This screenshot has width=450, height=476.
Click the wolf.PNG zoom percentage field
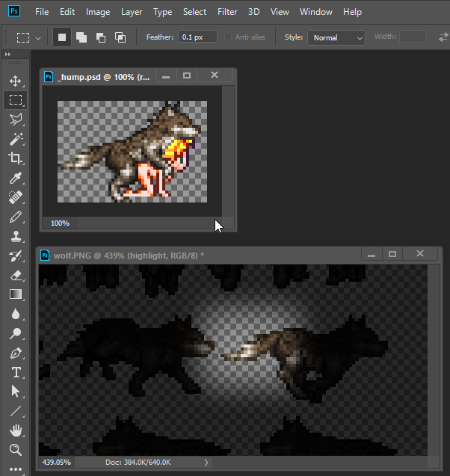point(56,463)
